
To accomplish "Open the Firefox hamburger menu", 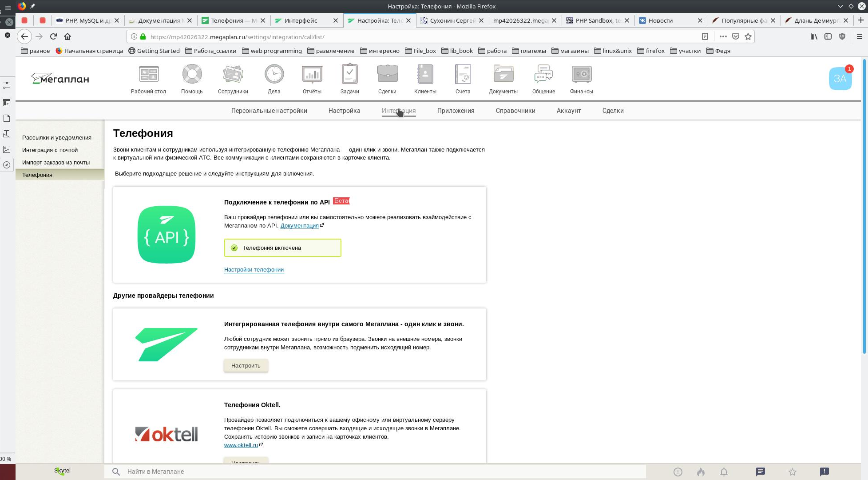I will click(x=859, y=36).
